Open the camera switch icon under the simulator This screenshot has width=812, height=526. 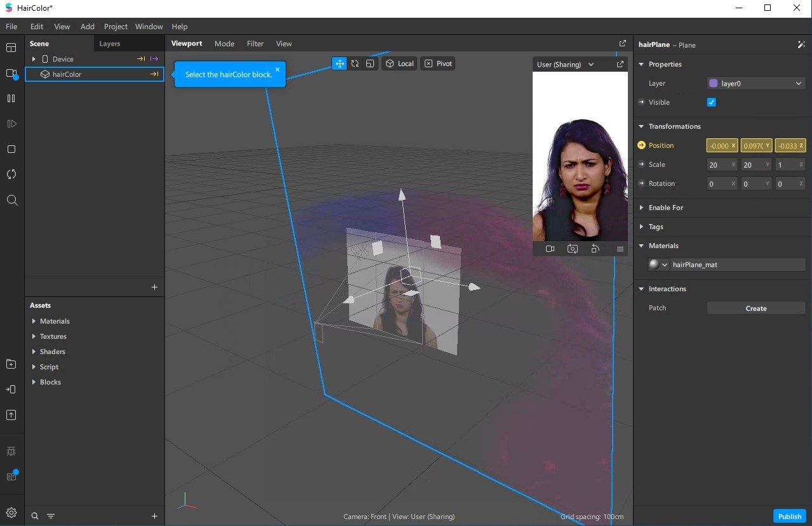click(x=572, y=249)
